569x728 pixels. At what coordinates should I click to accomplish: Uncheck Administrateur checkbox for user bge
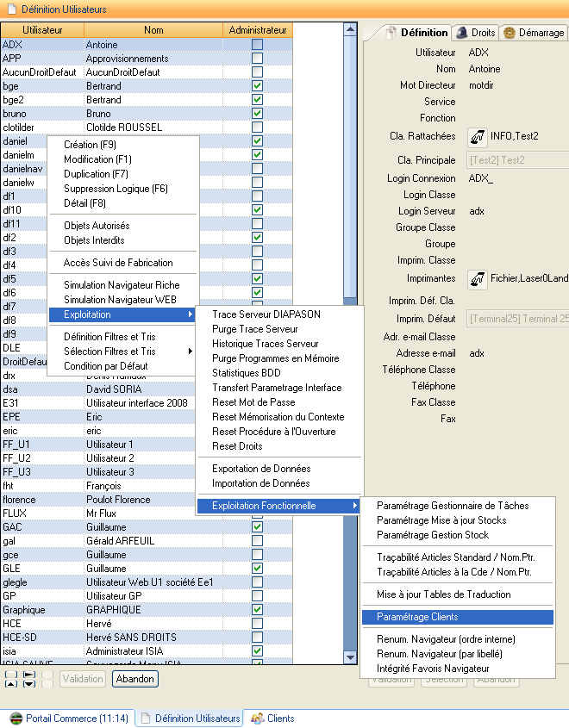point(257,86)
